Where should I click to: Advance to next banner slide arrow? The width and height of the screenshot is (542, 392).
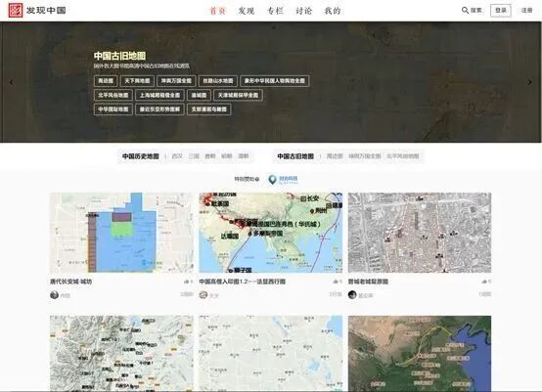click(x=530, y=82)
